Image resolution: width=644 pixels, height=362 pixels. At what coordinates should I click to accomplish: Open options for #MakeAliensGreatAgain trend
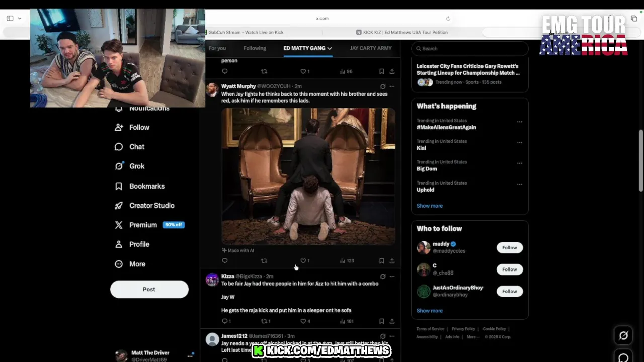pos(519,122)
